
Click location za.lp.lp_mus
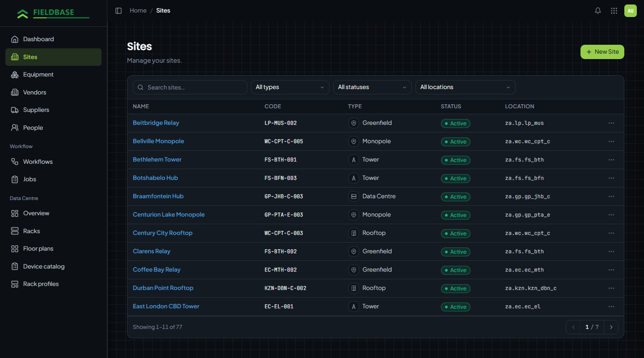tap(525, 123)
